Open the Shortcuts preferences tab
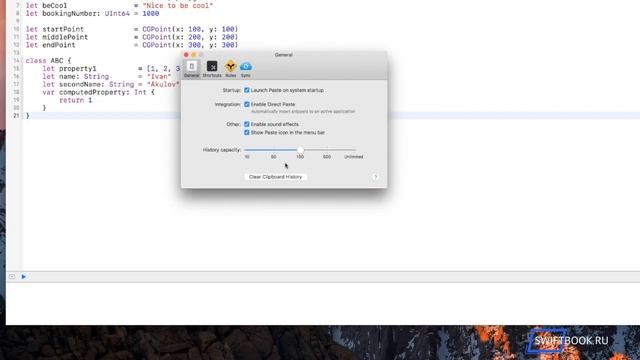This screenshot has height=360, width=640. [x=212, y=69]
